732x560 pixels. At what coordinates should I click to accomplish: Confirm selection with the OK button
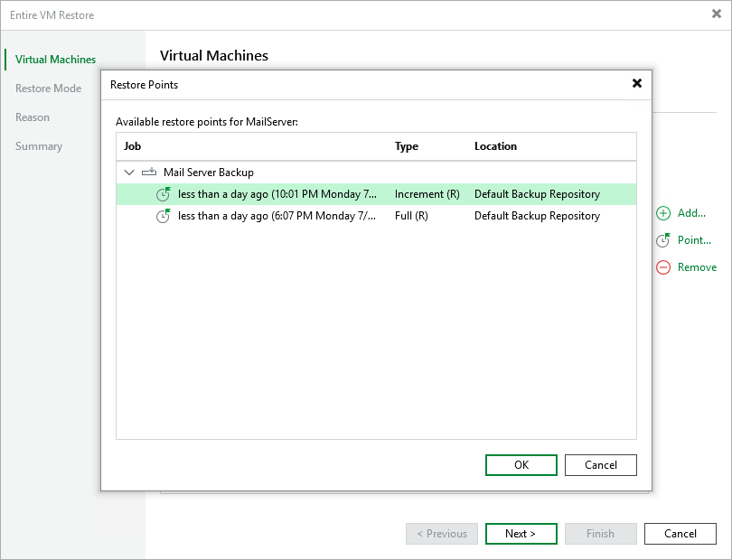point(521,464)
